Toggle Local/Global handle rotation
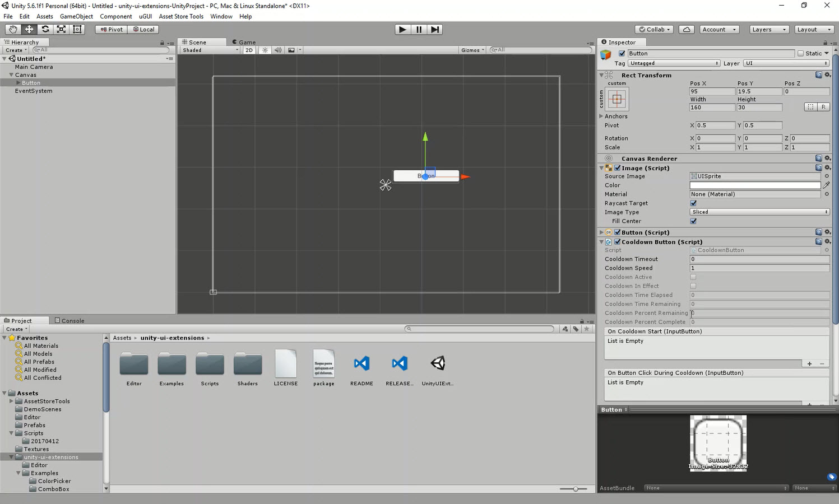This screenshot has height=504, width=839. (x=143, y=29)
